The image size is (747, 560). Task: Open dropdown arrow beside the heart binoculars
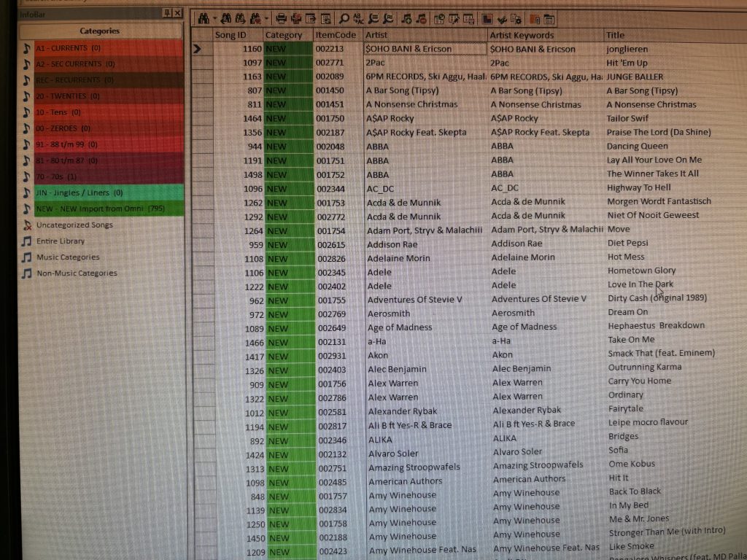tap(266, 18)
